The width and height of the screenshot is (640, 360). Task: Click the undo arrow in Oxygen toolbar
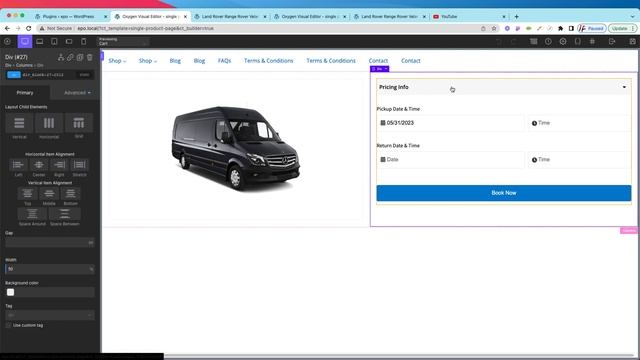point(499,41)
